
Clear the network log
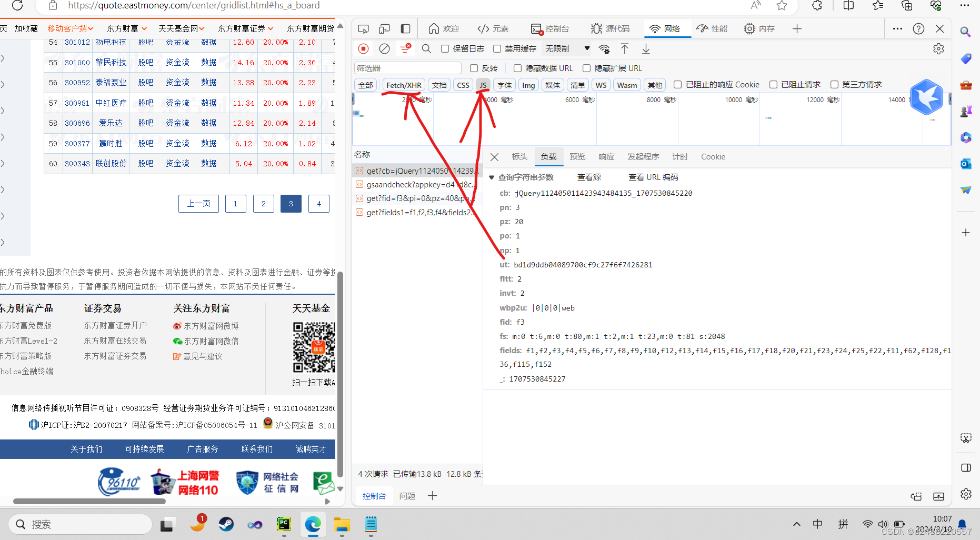click(385, 49)
